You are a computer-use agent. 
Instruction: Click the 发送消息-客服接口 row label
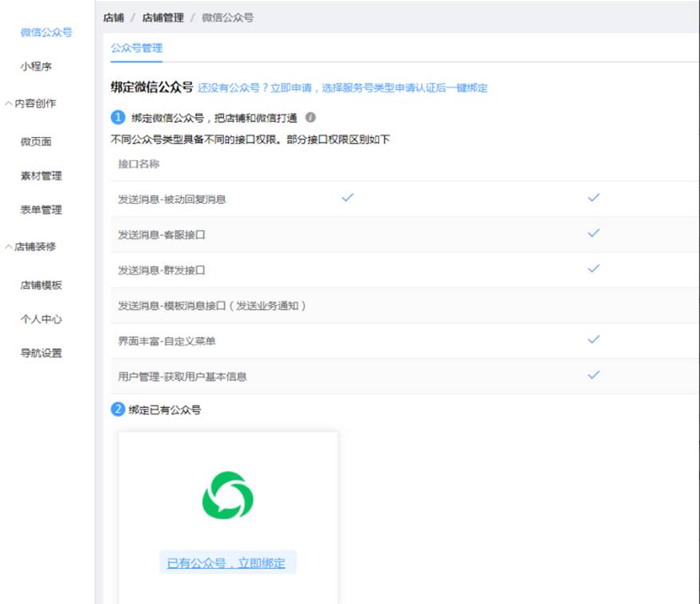162,234
